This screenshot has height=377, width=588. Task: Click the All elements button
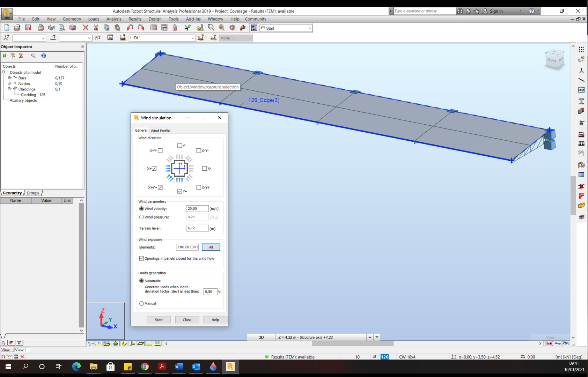(x=211, y=247)
